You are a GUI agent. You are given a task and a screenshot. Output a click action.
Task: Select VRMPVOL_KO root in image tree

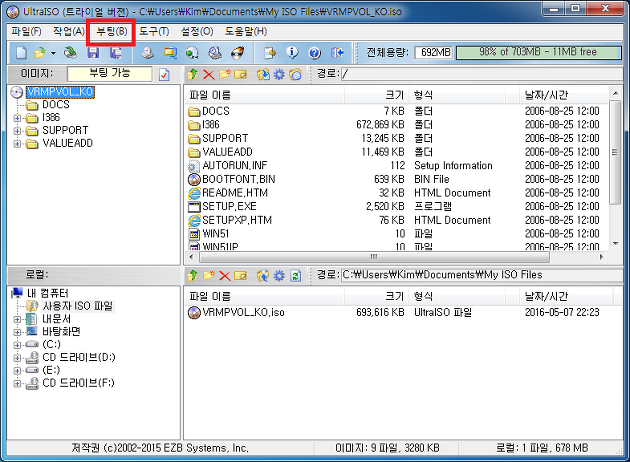pyautogui.click(x=60, y=92)
